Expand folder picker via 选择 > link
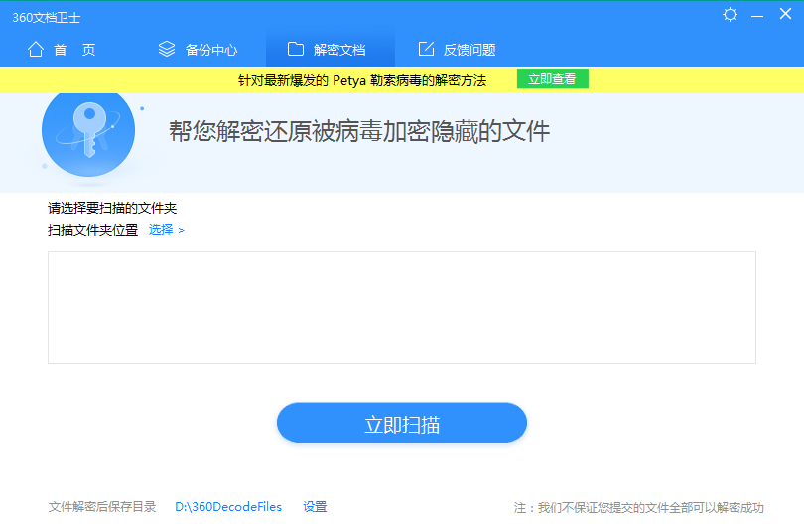 (x=166, y=230)
